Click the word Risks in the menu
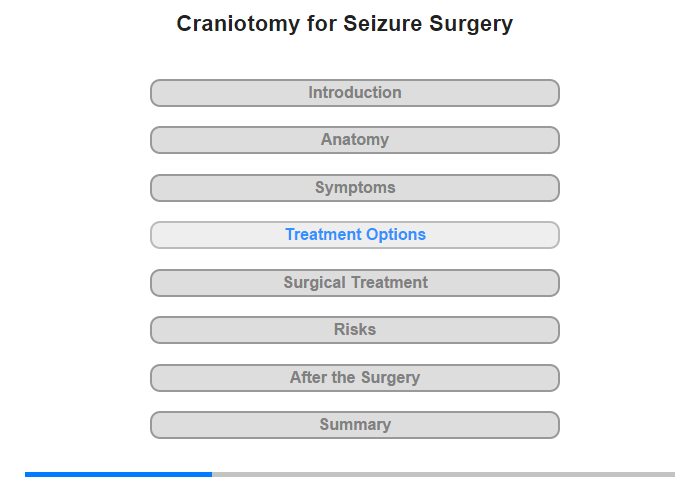Viewport: 700px width, 480px height. (355, 330)
